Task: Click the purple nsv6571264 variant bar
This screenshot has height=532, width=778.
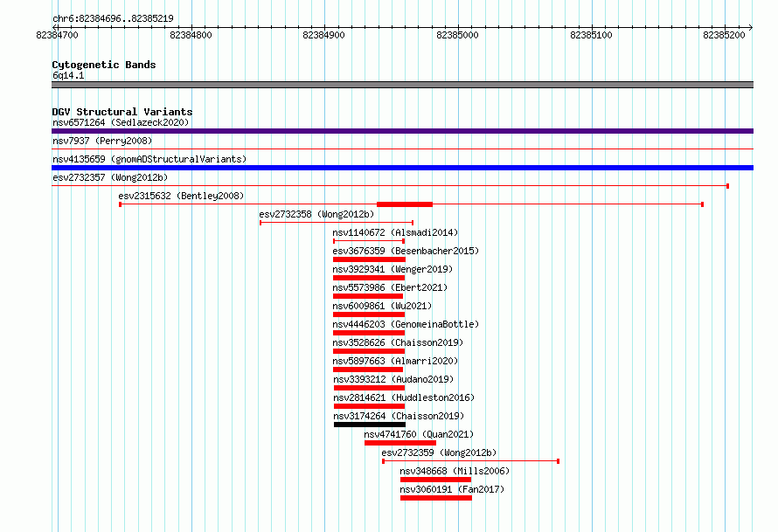Action: tap(402, 131)
